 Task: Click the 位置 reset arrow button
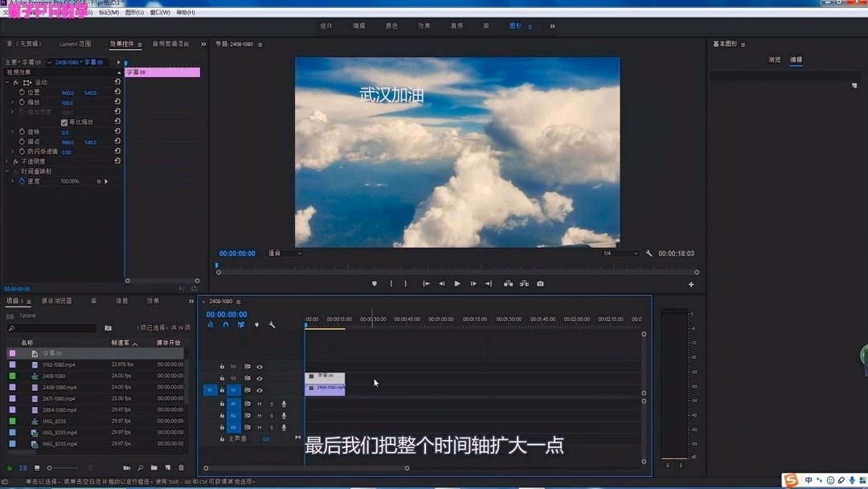pos(118,92)
